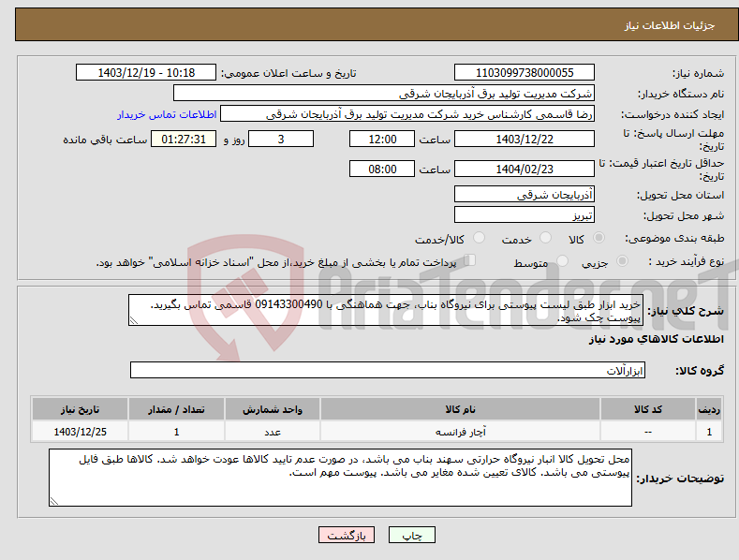
Task: Select the متوسط purchase type radio
Action: pos(562,260)
